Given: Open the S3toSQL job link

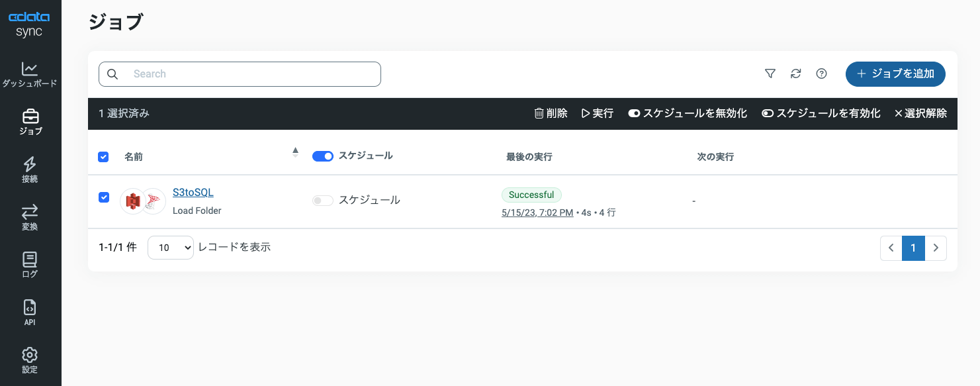Looking at the screenshot, I should tap(193, 193).
